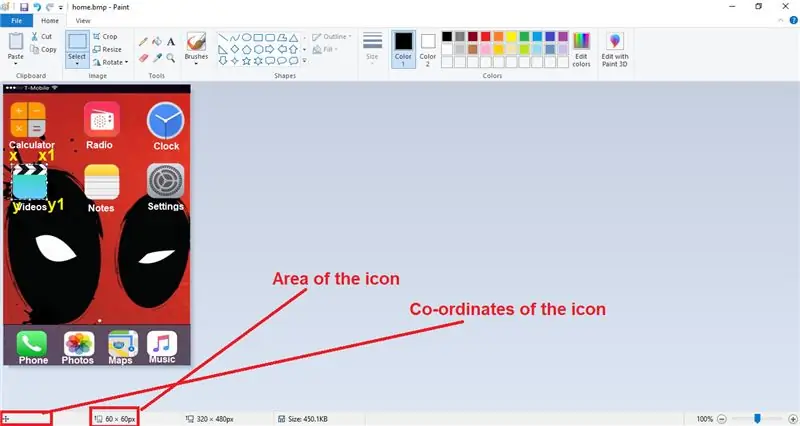Open Paint Help question mark icon
The image size is (800, 426).
[x=793, y=20]
